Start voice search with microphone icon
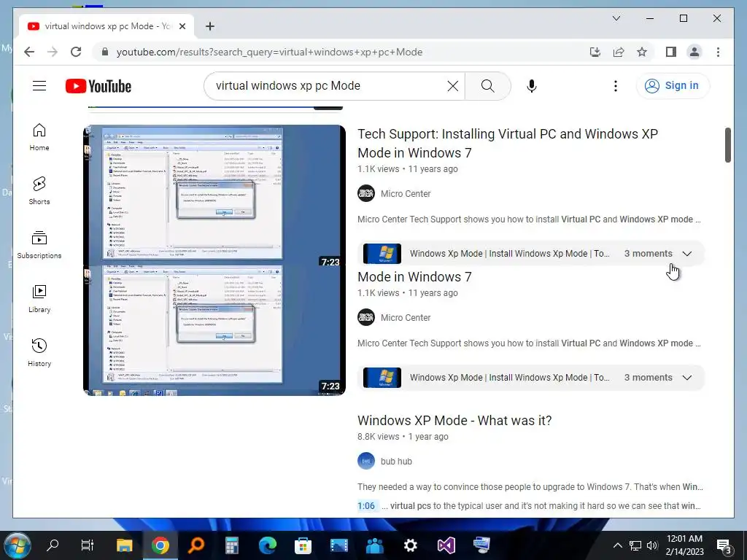 click(532, 86)
